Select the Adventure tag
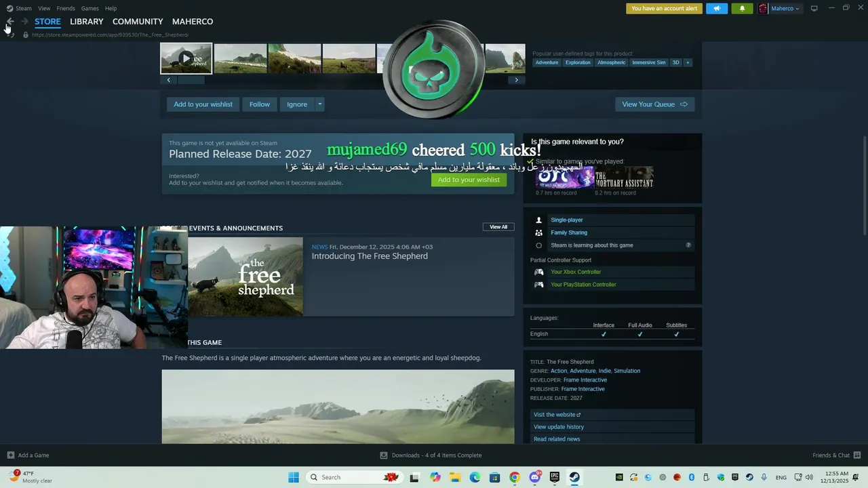868x488 pixels. pyautogui.click(x=547, y=62)
